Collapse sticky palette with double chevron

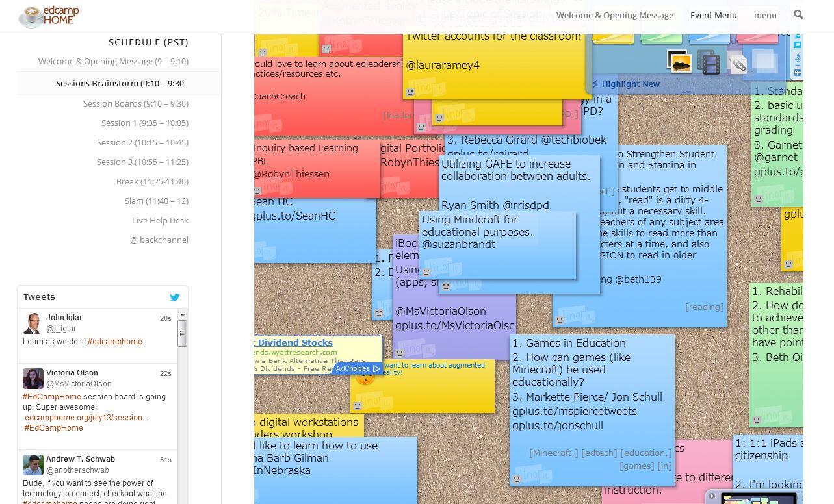point(685,93)
